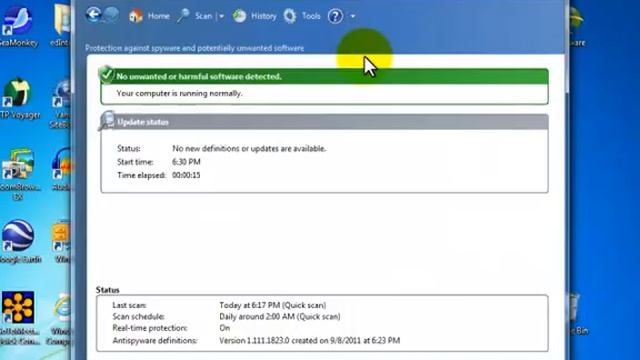Open the SeaMonkey desktop shortcut
The image size is (640, 360).
tap(17, 24)
